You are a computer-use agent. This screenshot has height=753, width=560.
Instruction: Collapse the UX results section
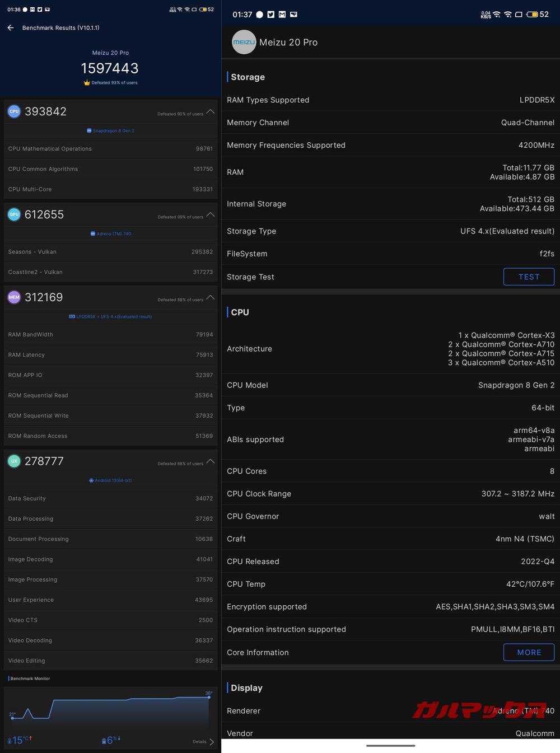tap(211, 461)
